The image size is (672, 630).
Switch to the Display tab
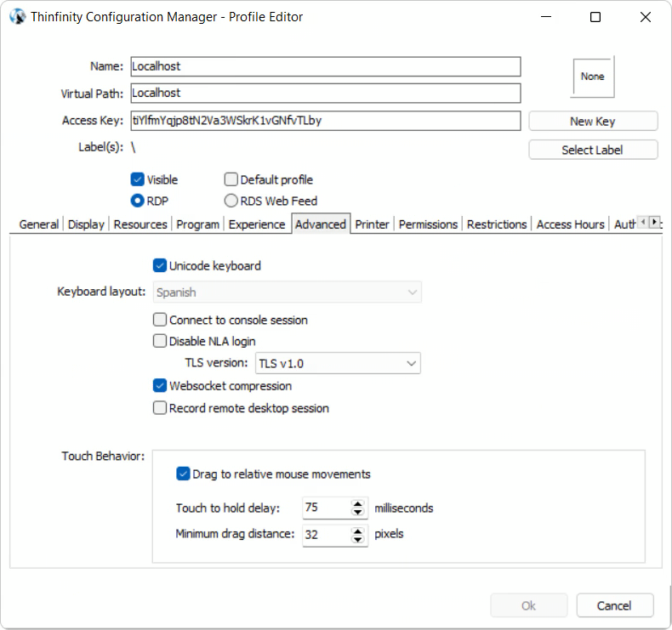[x=86, y=224]
